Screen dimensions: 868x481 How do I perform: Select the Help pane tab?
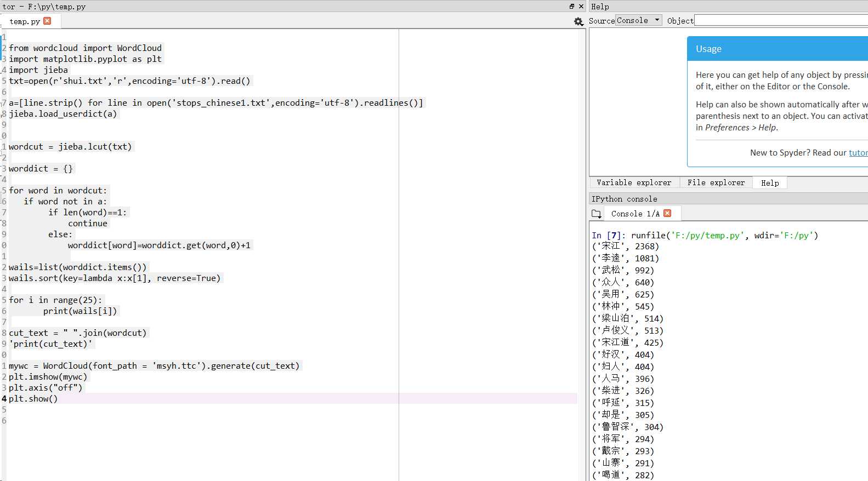[x=770, y=183]
